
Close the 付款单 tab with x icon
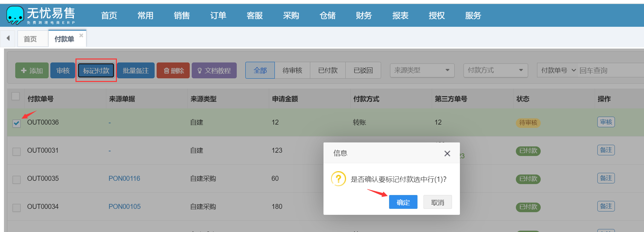81,35
